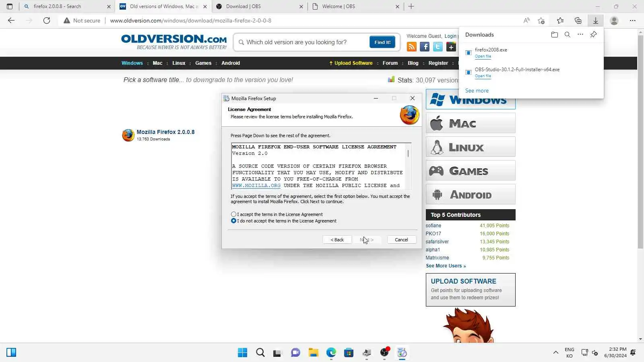Screen dimensions: 644x362
Task: Reload the page with the refresh icon
Action: pyautogui.click(x=47, y=21)
